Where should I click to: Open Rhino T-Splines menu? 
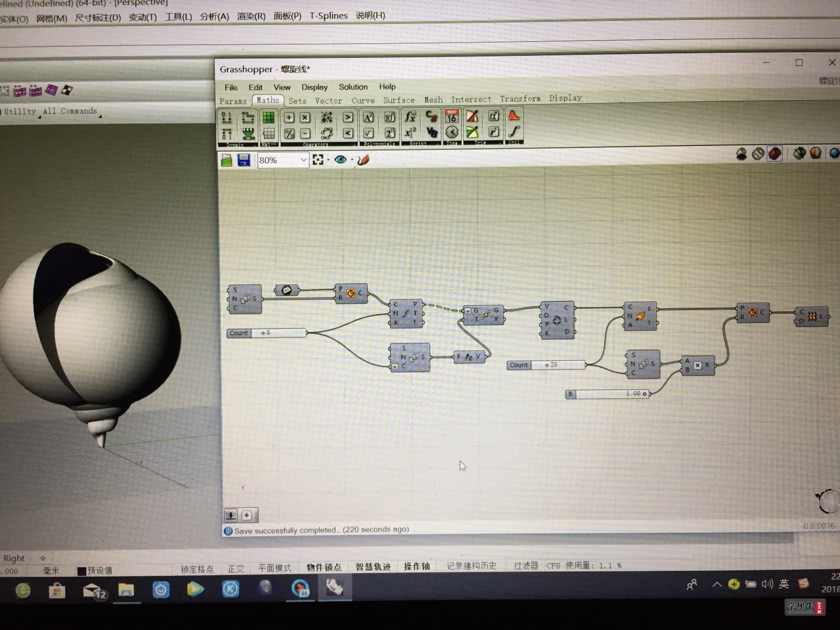(x=328, y=16)
